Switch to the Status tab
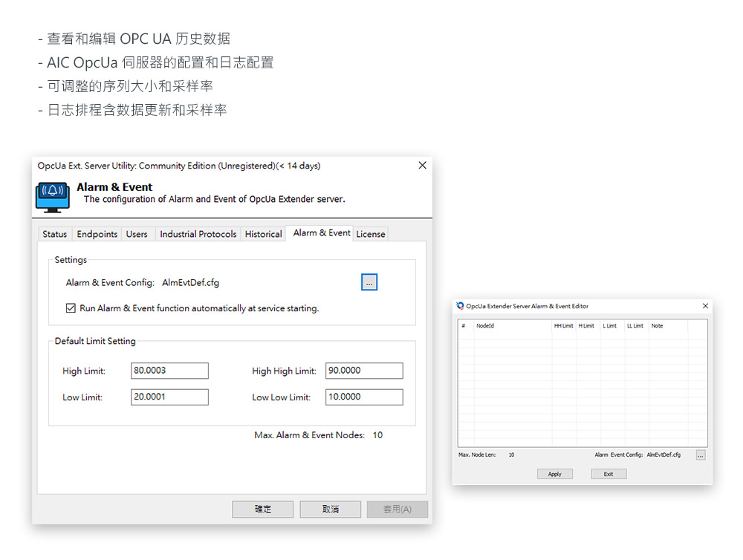 [54, 234]
